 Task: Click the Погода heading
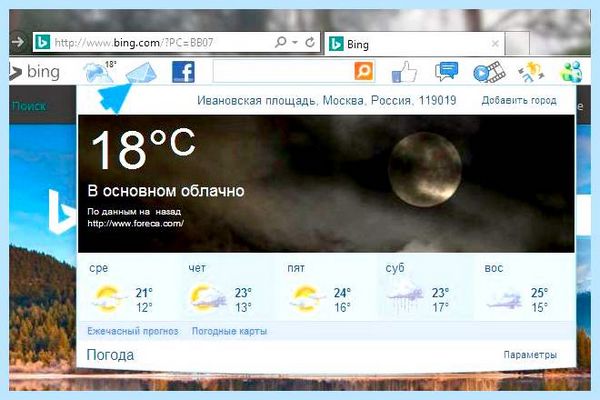click(x=110, y=355)
